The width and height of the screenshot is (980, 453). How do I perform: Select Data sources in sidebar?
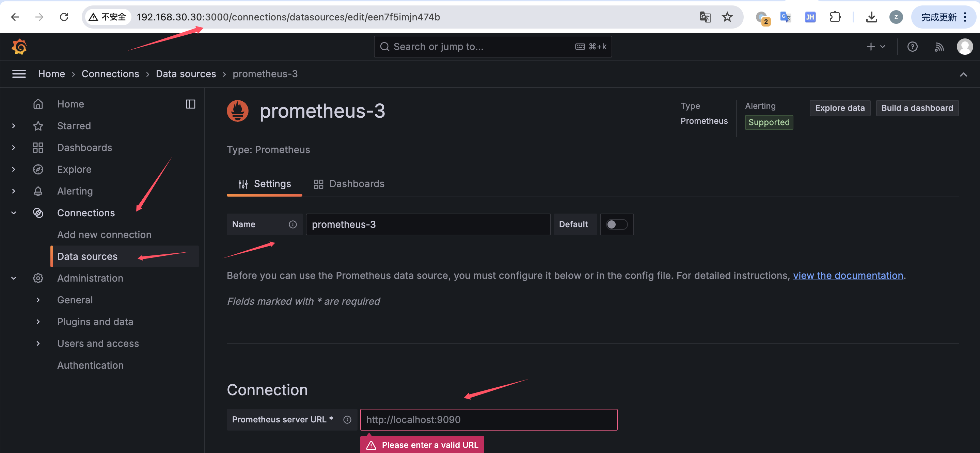pyautogui.click(x=87, y=256)
